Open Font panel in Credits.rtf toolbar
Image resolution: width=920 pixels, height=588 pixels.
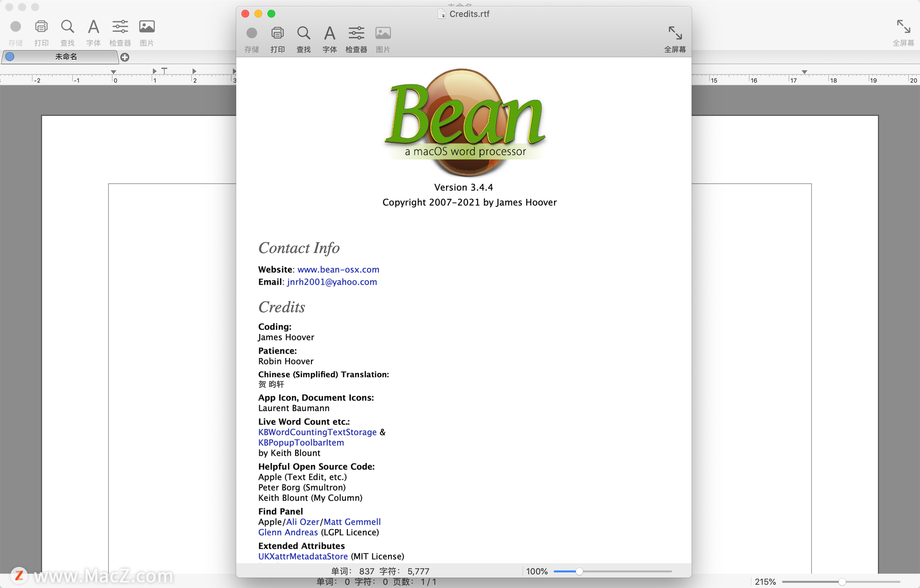[x=330, y=33]
